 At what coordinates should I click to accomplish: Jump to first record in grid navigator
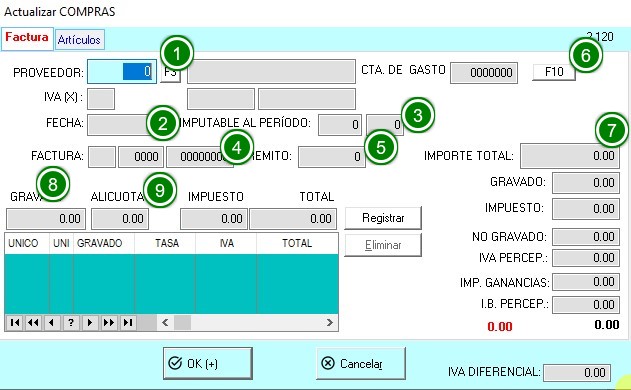point(15,322)
